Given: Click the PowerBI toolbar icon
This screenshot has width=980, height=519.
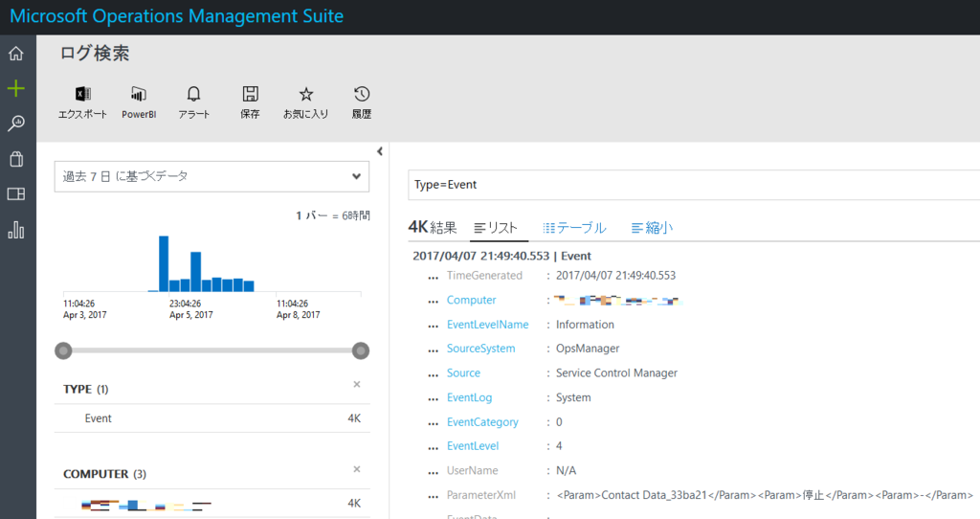Looking at the screenshot, I should point(139,94).
